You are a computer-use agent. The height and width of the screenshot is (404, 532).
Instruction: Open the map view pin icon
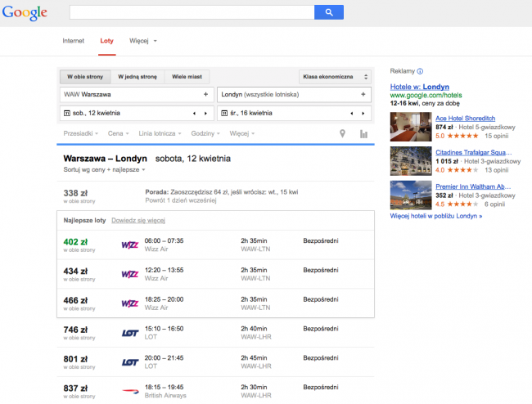point(342,134)
